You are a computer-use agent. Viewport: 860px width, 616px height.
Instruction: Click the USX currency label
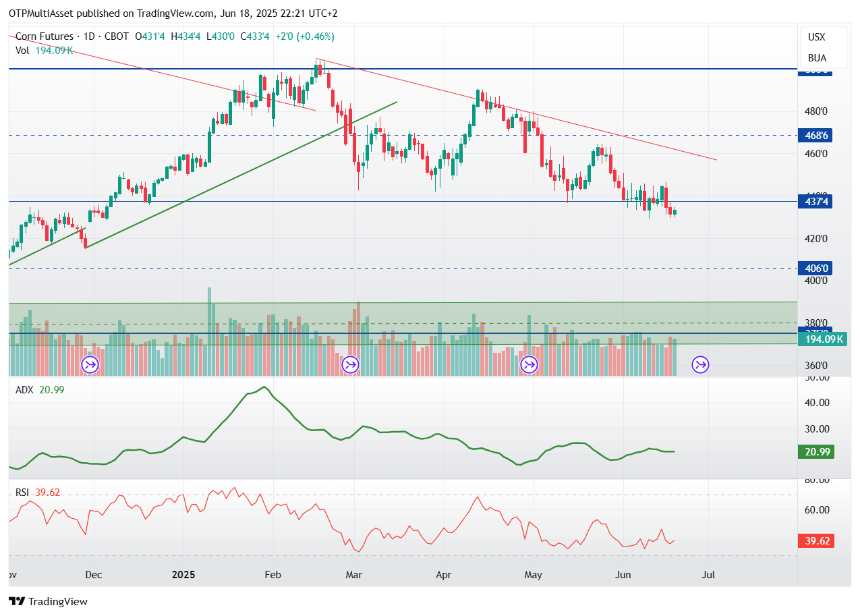[x=816, y=37]
